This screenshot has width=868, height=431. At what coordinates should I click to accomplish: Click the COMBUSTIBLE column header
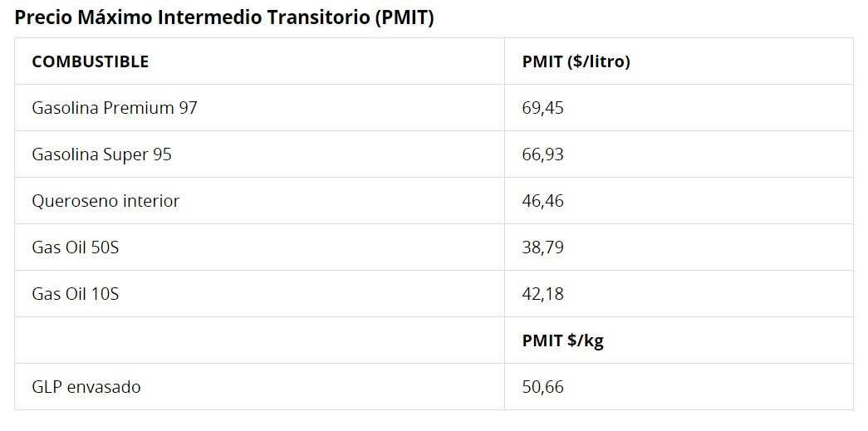[90, 61]
